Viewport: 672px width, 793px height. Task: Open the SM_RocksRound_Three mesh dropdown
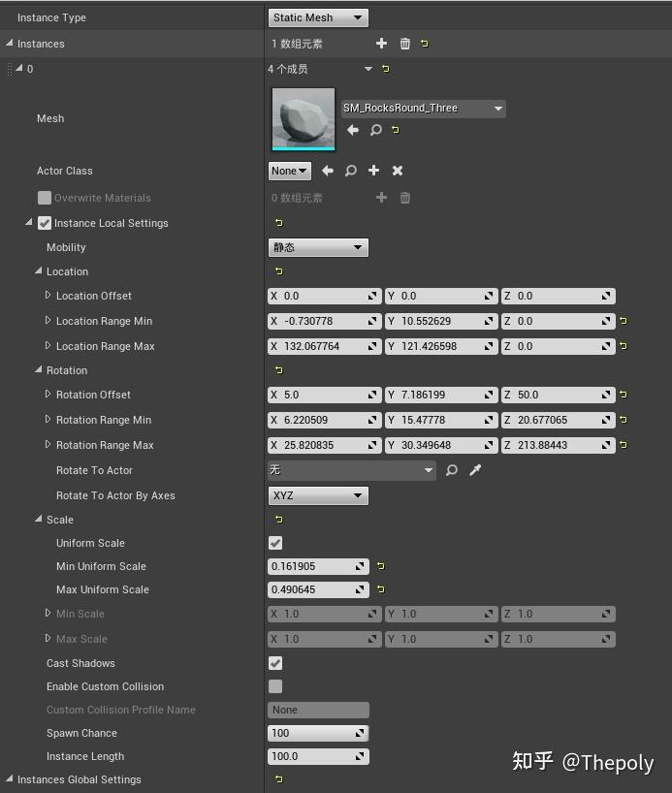point(424,109)
